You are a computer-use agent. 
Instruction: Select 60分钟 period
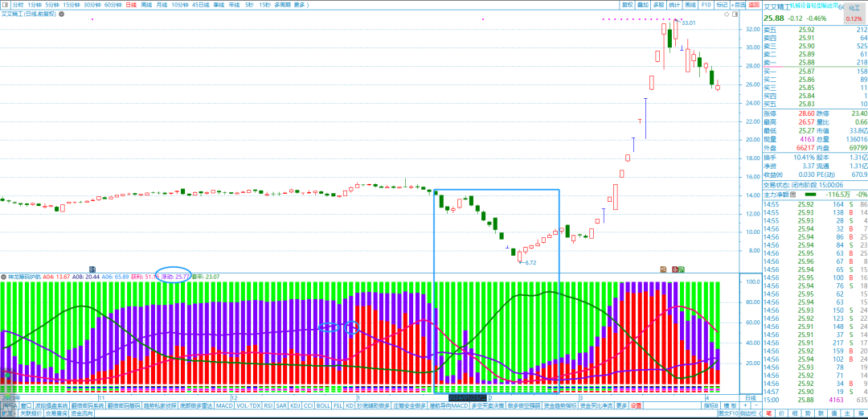113,5
